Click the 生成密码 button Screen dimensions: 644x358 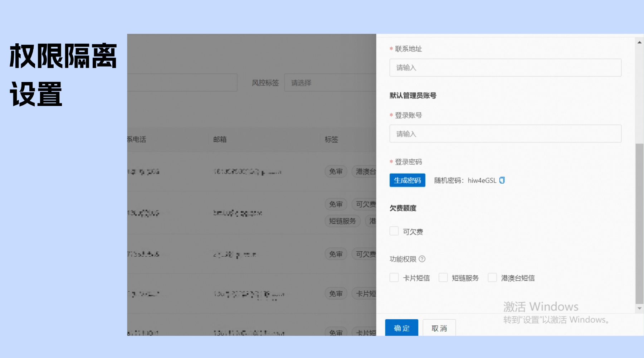coord(408,180)
